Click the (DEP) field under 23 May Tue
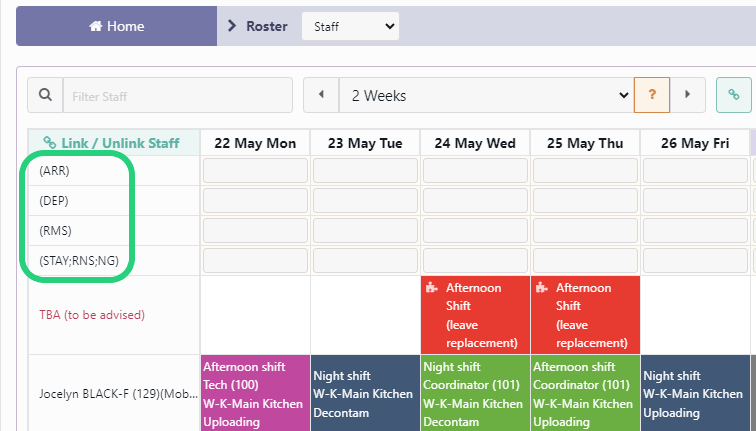The image size is (756, 431). pos(365,201)
